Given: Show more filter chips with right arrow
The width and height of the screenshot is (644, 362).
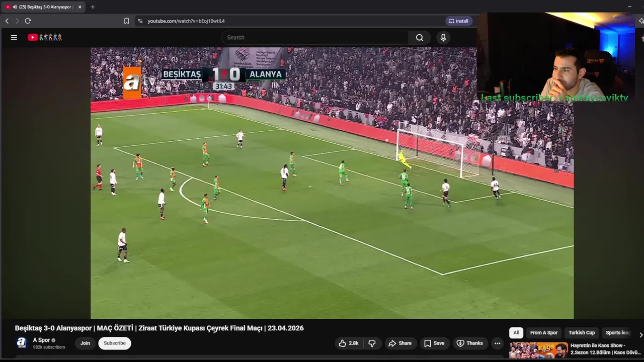Looking at the screenshot, I should [x=640, y=335].
